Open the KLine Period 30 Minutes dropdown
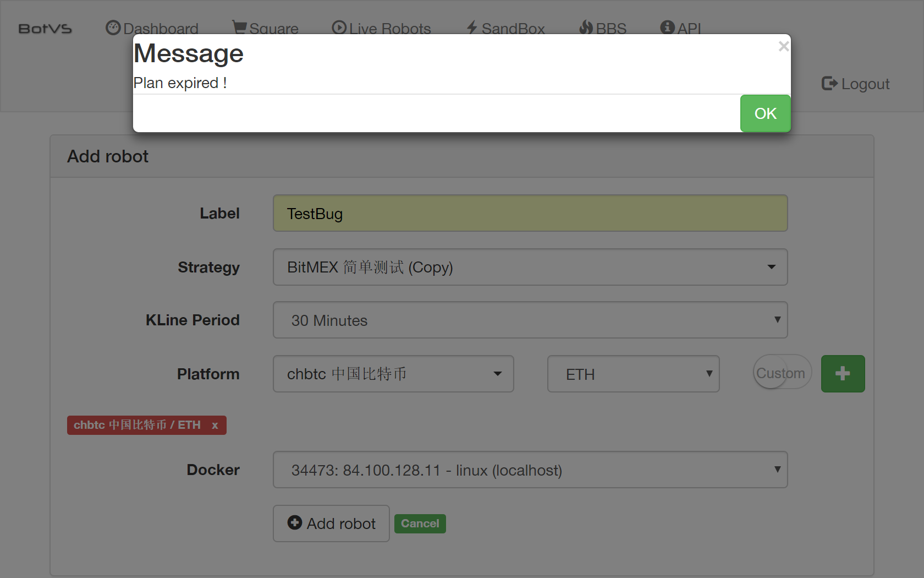The image size is (924, 578). 530,320
